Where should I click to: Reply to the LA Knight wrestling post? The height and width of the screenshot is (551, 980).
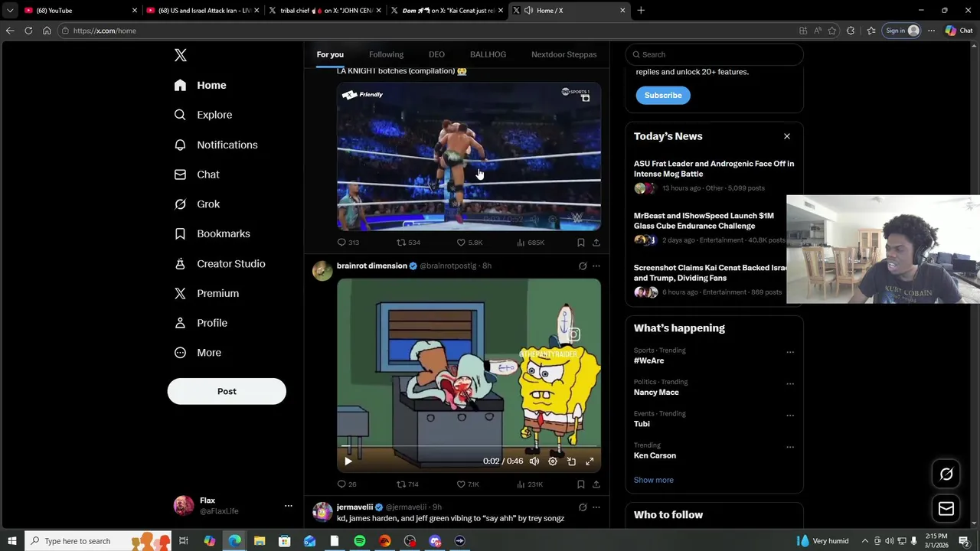pyautogui.click(x=348, y=243)
